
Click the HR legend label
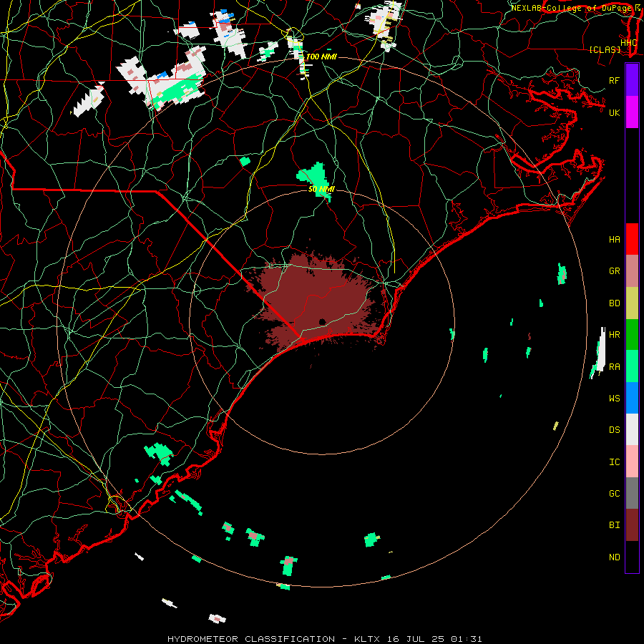click(x=614, y=335)
